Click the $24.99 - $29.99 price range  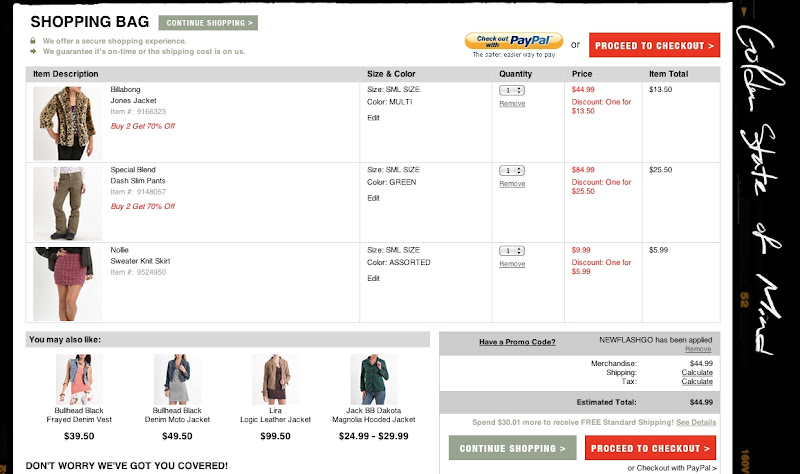click(373, 436)
